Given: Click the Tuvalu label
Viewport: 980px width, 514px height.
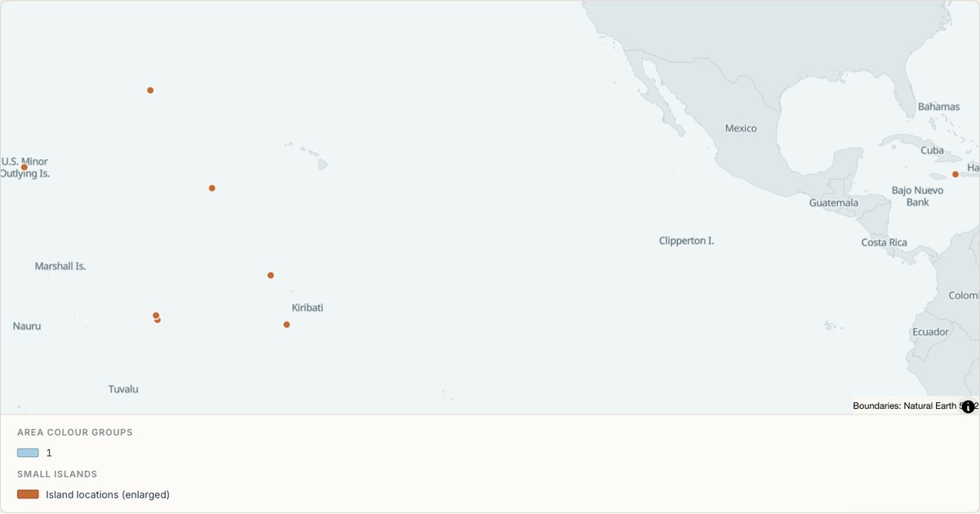Looking at the screenshot, I should tap(123, 389).
